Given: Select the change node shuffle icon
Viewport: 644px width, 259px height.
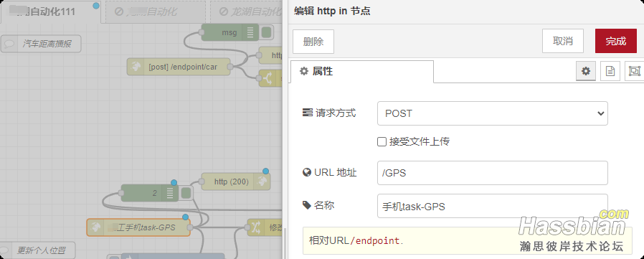Looking at the screenshot, I should coord(255,227).
